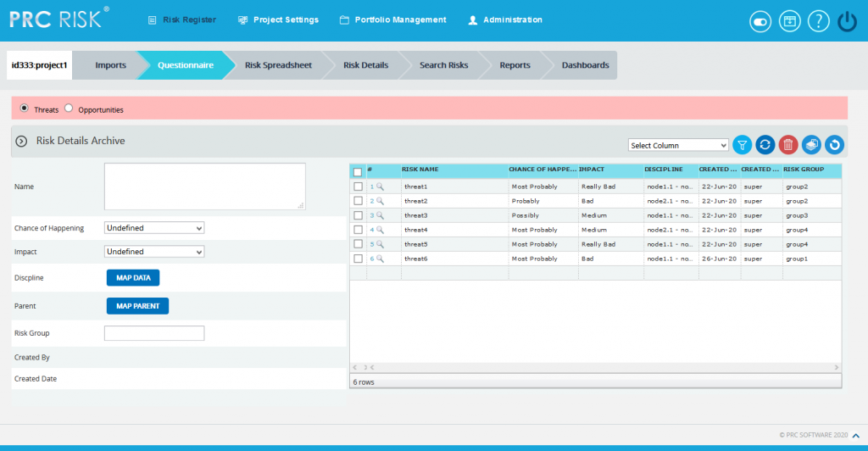This screenshot has height=451, width=868.
Task: Click magnifier icon on threat5 row
Action: coord(380,244)
